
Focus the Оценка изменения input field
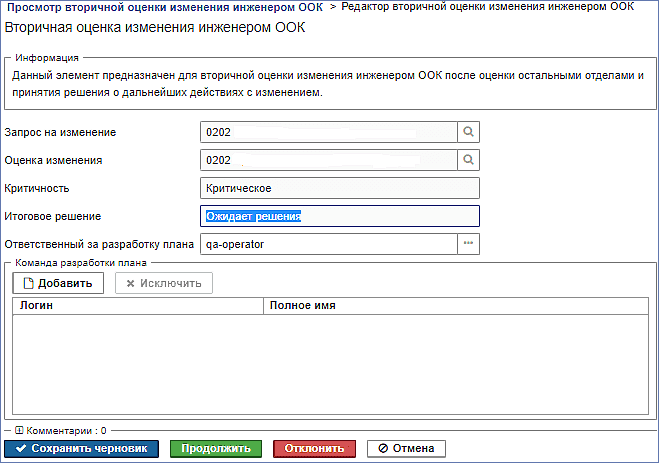329,160
